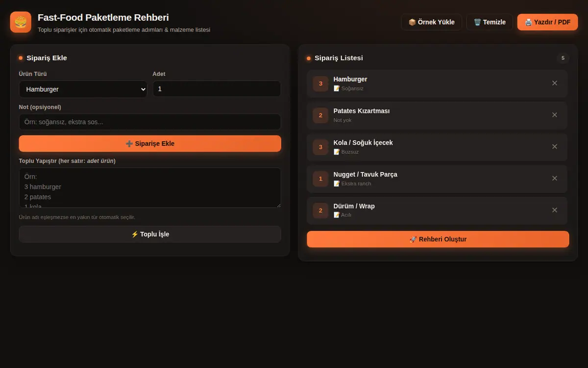Delete the Dürüm / Wrap order row
The image size is (588, 368).
tap(555, 210)
